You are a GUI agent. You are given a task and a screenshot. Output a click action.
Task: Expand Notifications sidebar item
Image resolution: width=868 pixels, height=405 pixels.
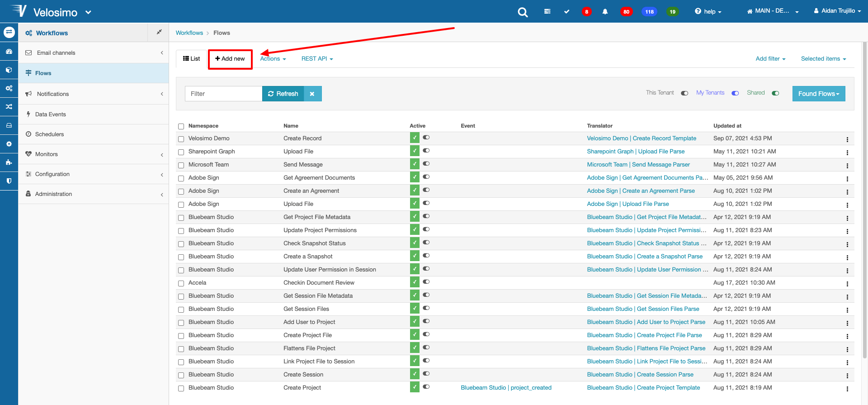tap(94, 94)
